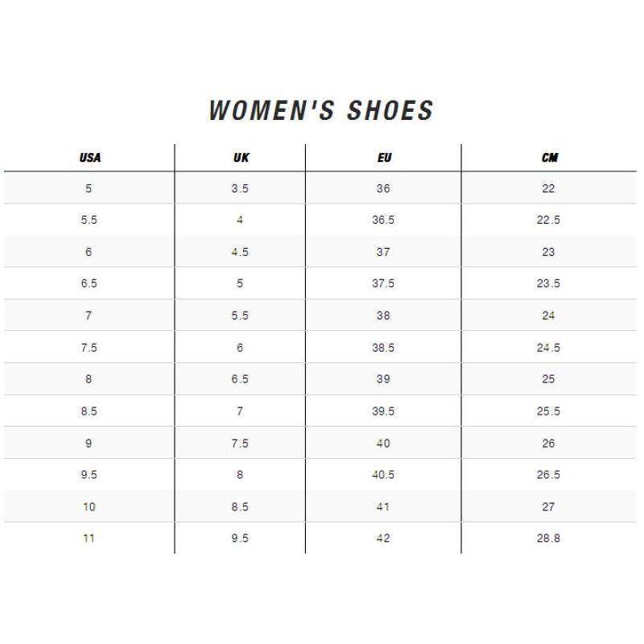Click UK size 6.5 cell
This screenshot has height=644, width=644.
pyautogui.click(x=240, y=379)
